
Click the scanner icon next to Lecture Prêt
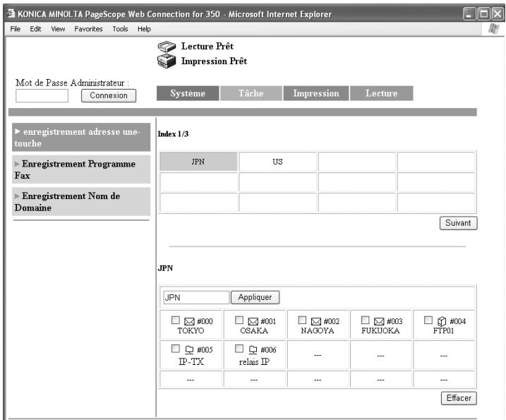pyautogui.click(x=167, y=47)
